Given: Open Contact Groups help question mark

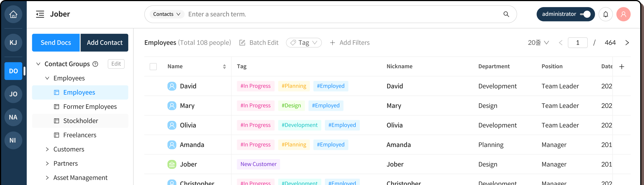Looking at the screenshot, I should coord(95,64).
